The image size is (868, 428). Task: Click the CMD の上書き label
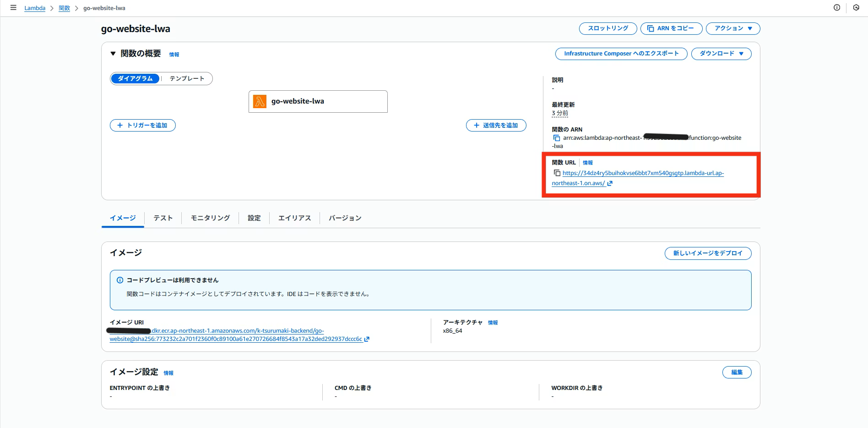353,388
